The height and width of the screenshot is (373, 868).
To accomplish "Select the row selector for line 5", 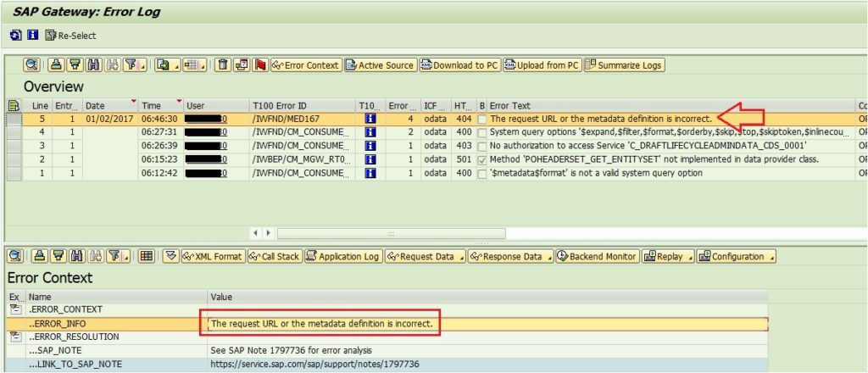I will point(14,119).
